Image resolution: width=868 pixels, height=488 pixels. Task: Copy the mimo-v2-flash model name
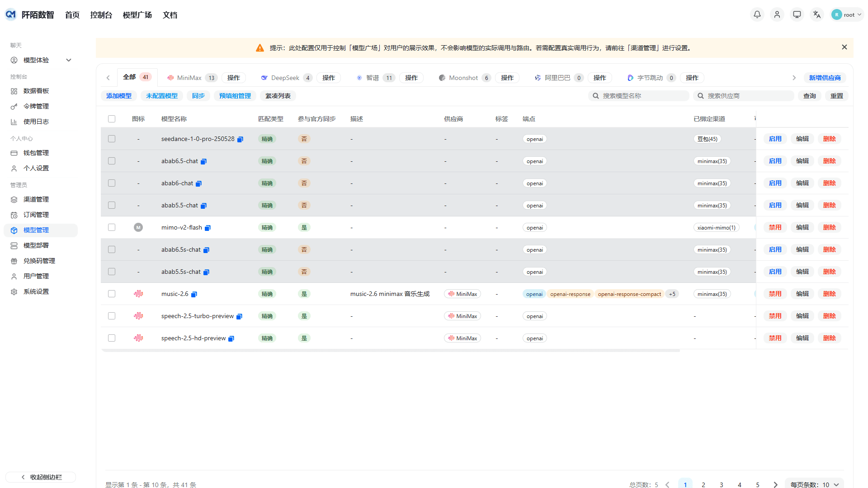[208, 228]
